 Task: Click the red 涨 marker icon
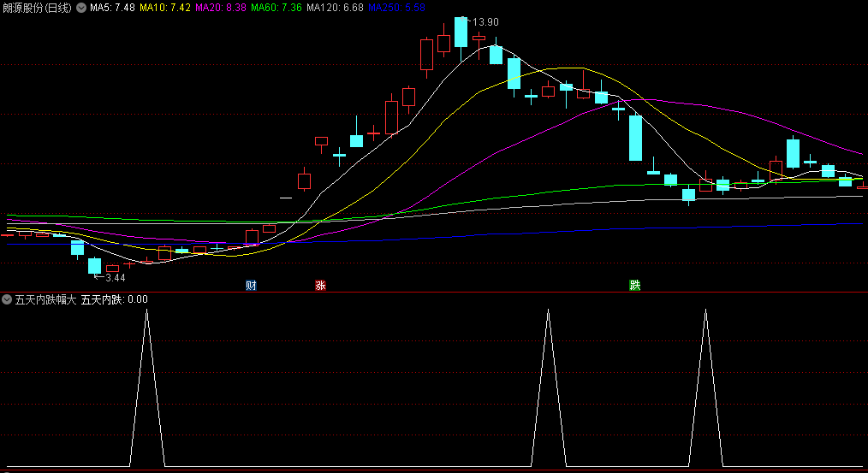320,286
